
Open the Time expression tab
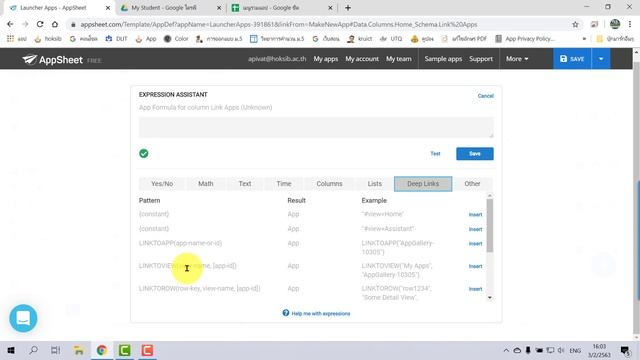(284, 184)
